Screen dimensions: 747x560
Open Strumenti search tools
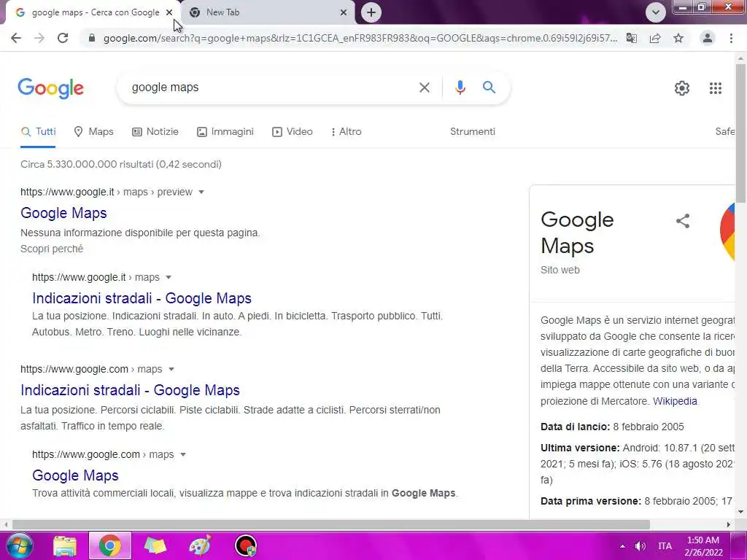coord(473,132)
